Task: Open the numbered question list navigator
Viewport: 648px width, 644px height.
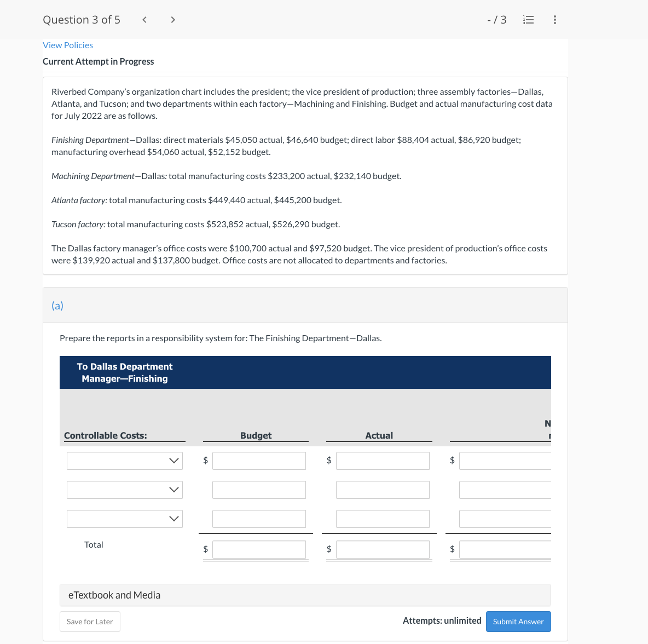Action: [x=528, y=20]
